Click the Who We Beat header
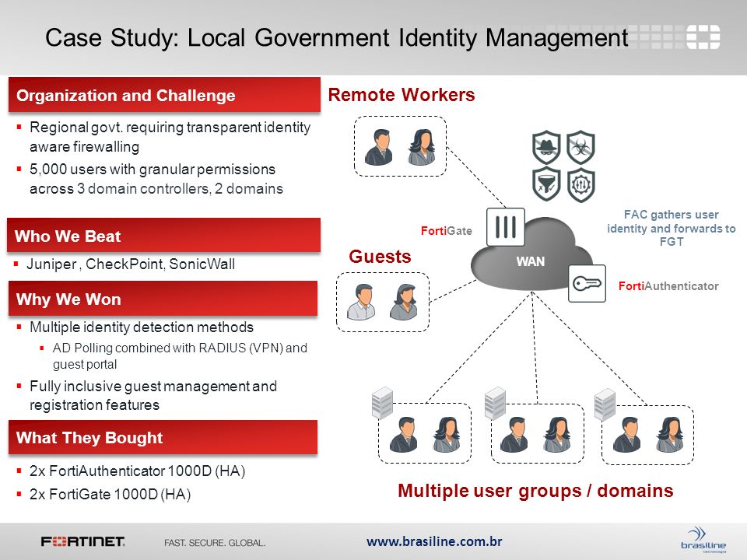Viewport: 747px width, 560px height. click(x=163, y=235)
